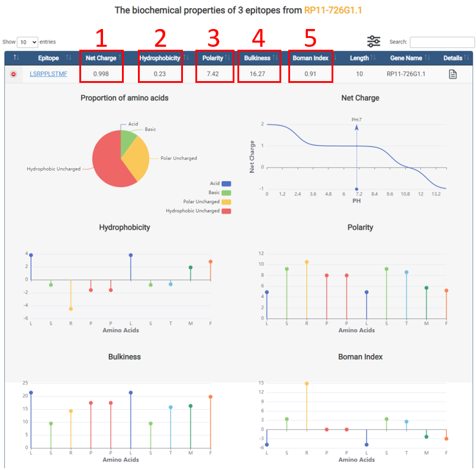The image size is (476, 470).
Task: Sort table by Length column
Action: (359, 58)
